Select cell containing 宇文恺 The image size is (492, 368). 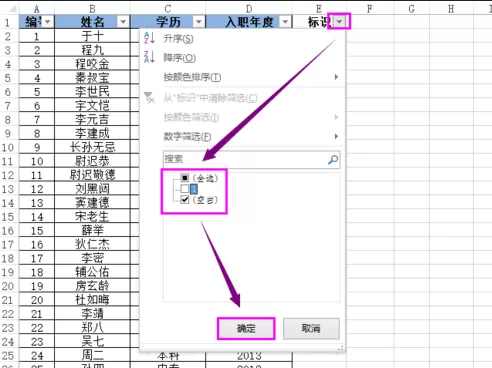click(x=92, y=106)
